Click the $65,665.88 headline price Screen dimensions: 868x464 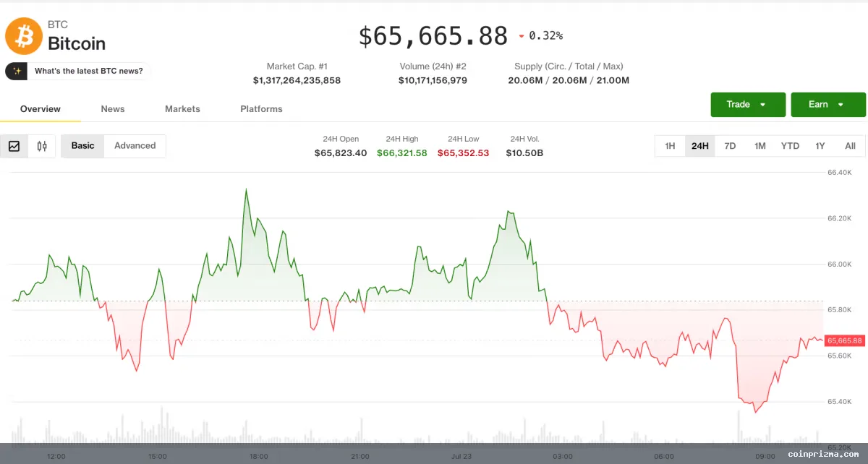coord(433,35)
